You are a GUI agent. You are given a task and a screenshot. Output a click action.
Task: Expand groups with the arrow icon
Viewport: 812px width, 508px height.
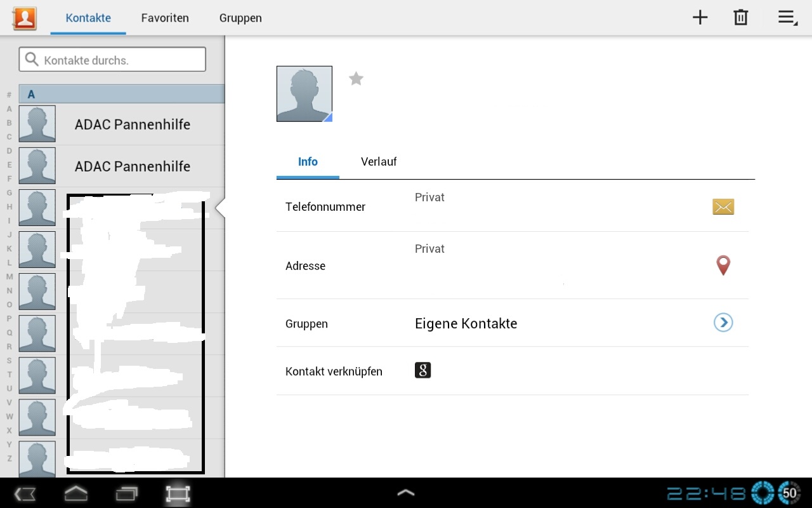click(723, 323)
